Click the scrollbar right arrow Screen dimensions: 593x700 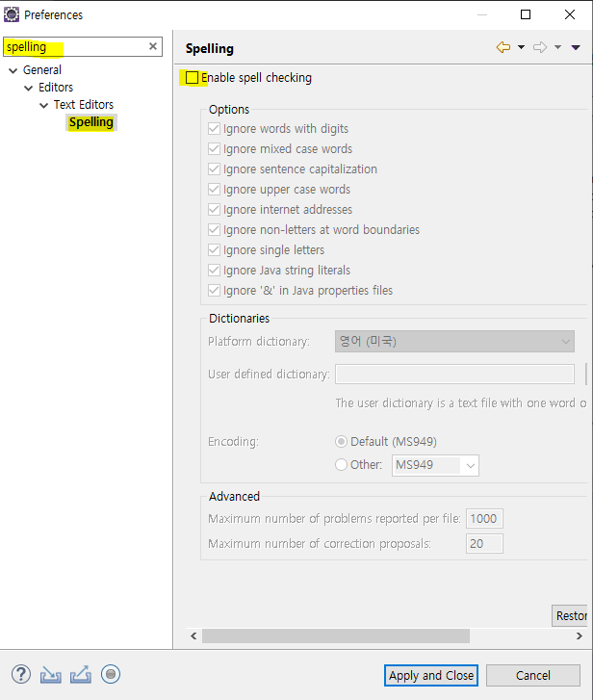pos(580,635)
